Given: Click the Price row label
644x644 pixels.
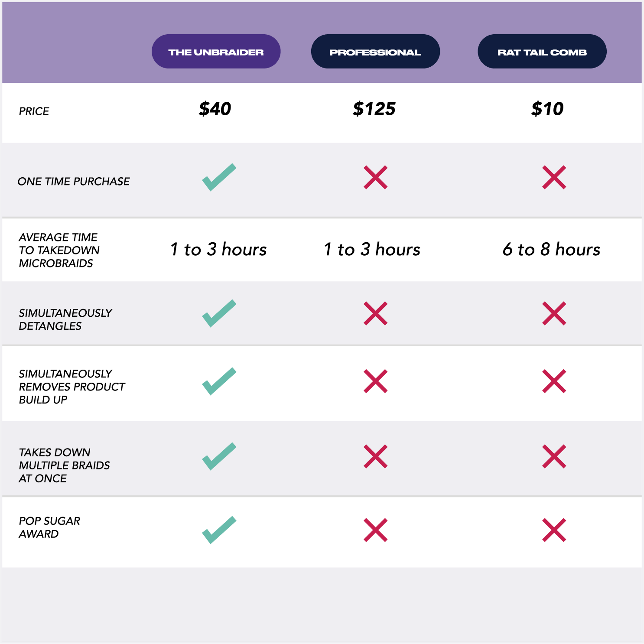Looking at the screenshot, I should point(34,111).
